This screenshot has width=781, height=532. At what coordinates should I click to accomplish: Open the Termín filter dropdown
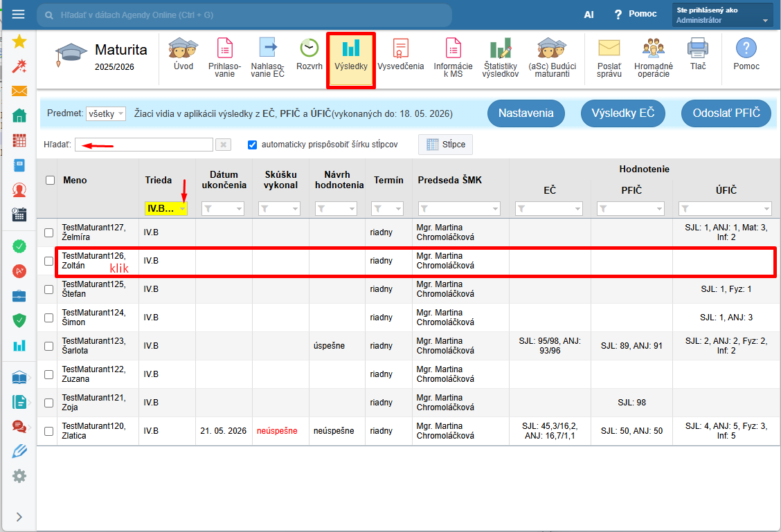point(388,208)
